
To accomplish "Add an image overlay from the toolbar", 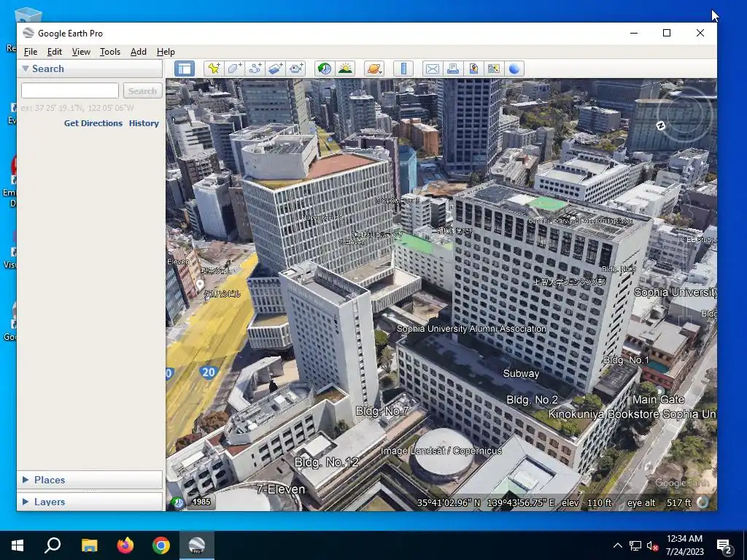I will click(275, 69).
